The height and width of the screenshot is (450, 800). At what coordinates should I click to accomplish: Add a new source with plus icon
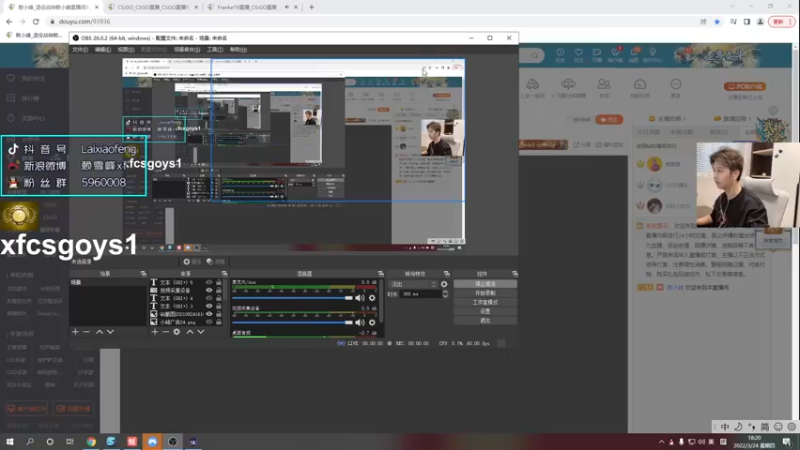coord(155,332)
